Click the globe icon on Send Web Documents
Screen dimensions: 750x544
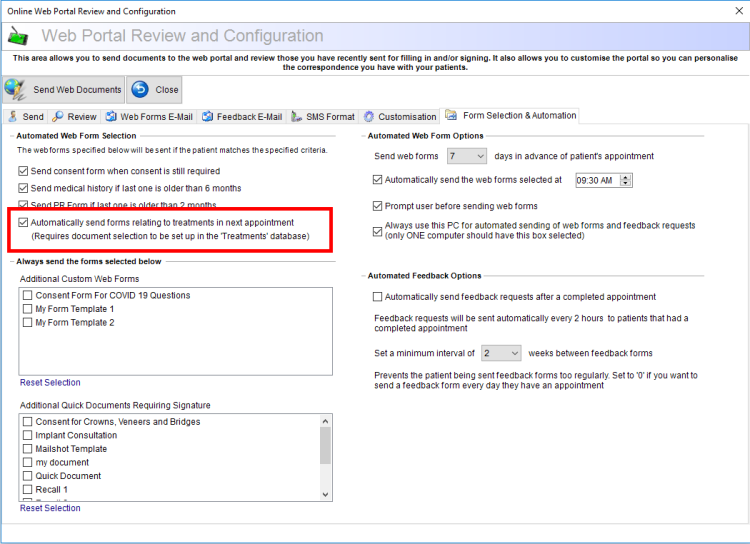(x=15, y=89)
